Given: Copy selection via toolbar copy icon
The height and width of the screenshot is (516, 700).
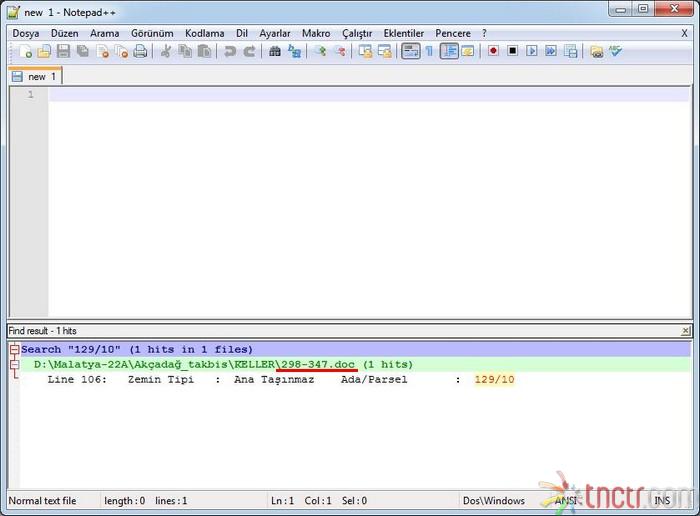Looking at the screenshot, I should [x=185, y=51].
